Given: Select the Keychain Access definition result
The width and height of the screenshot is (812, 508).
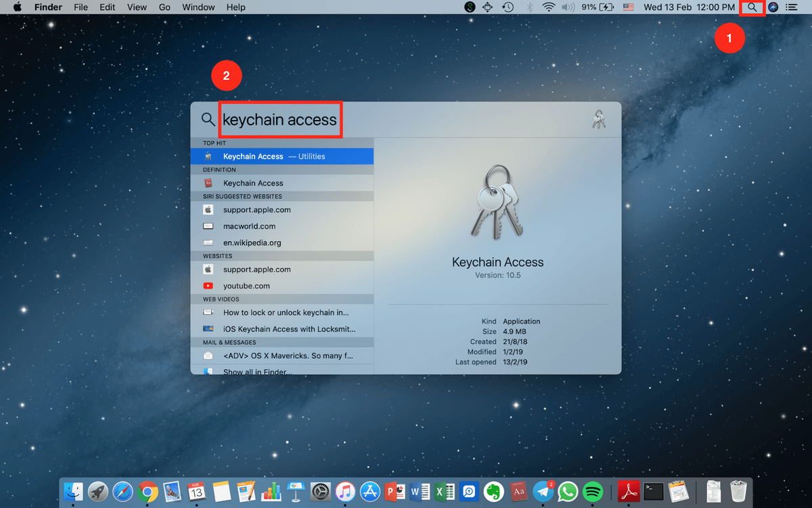Looking at the screenshot, I should tap(253, 183).
